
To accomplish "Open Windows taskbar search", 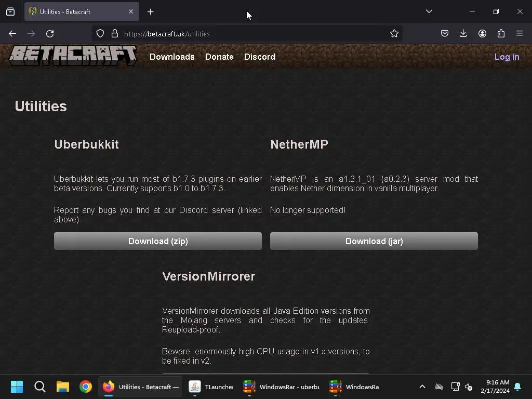I will [39, 387].
